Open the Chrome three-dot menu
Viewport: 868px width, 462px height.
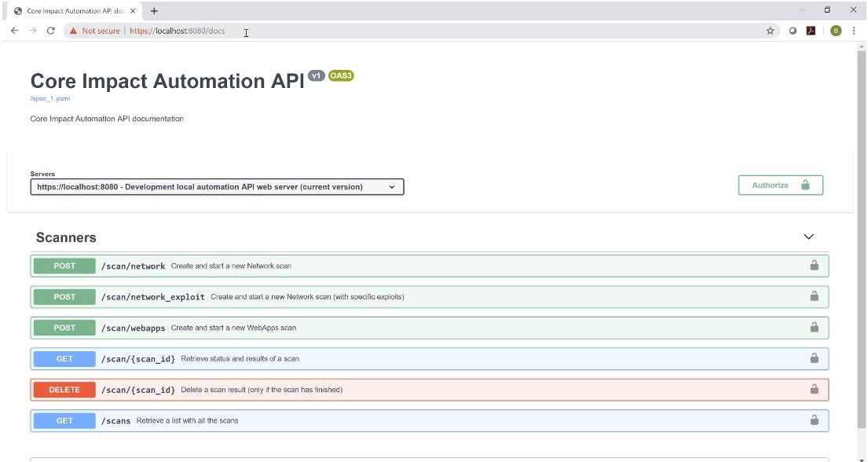854,31
